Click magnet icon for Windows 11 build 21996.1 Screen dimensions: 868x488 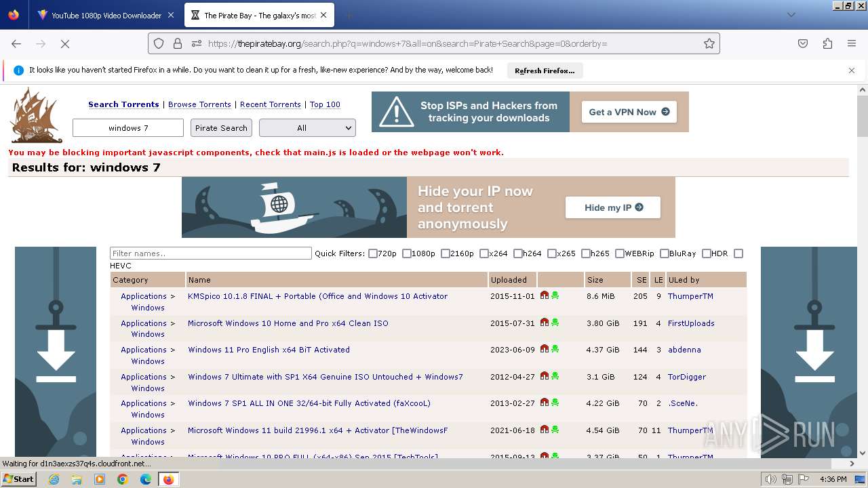544,430
